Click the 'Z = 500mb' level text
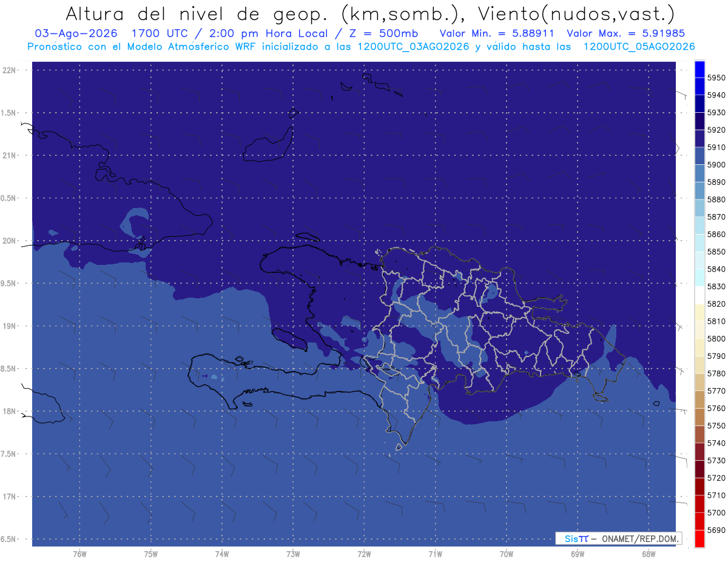This screenshot has height=562, width=728. point(383,33)
